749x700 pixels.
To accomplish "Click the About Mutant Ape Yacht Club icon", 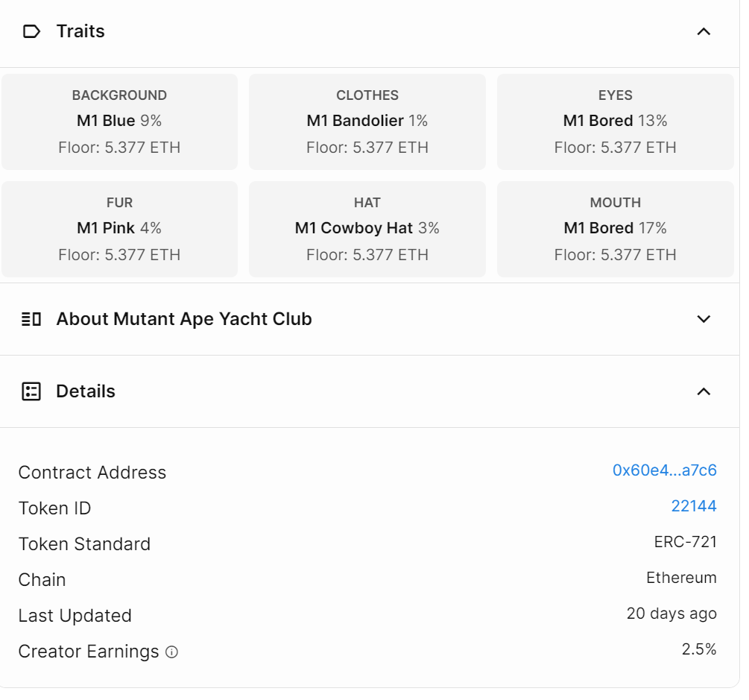I will click(31, 319).
